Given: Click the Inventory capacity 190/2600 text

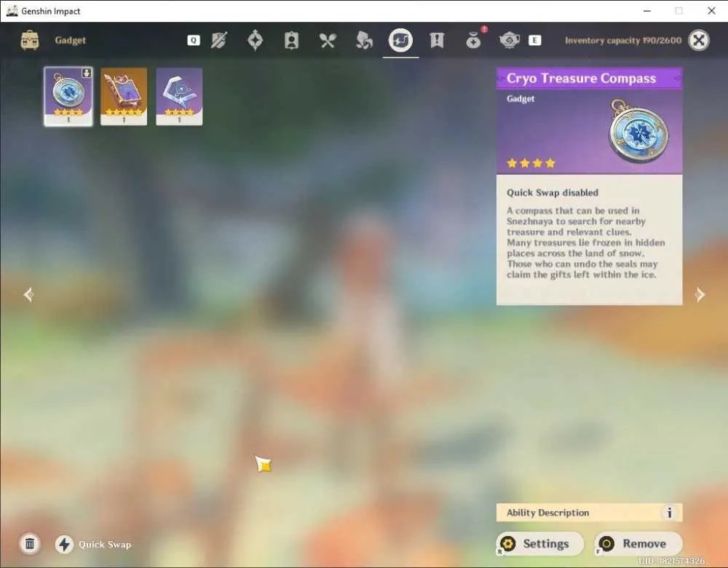Looking at the screenshot, I should [x=623, y=40].
